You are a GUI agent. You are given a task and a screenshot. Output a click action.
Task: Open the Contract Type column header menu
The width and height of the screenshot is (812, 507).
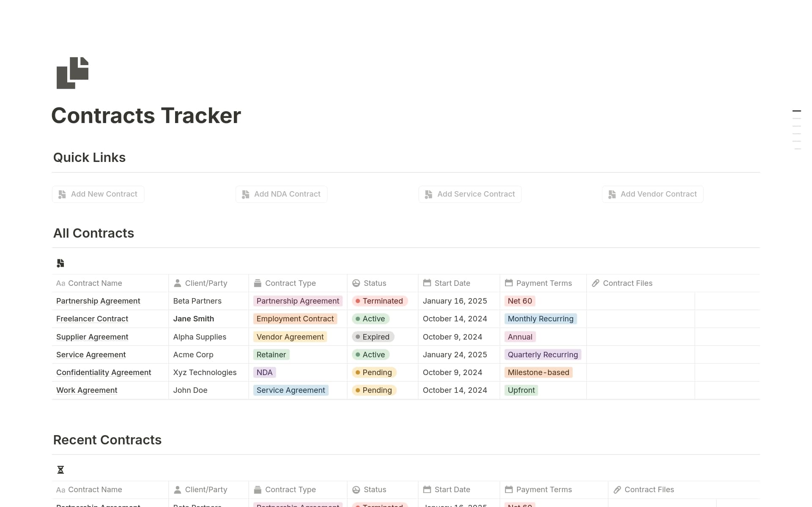click(x=290, y=283)
